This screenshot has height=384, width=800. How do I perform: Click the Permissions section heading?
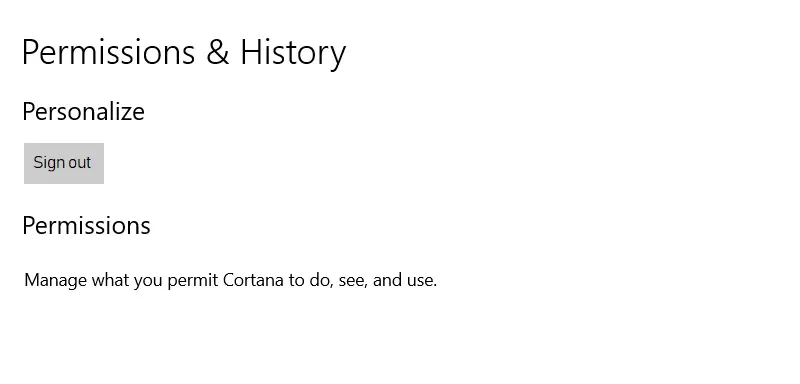point(86,225)
